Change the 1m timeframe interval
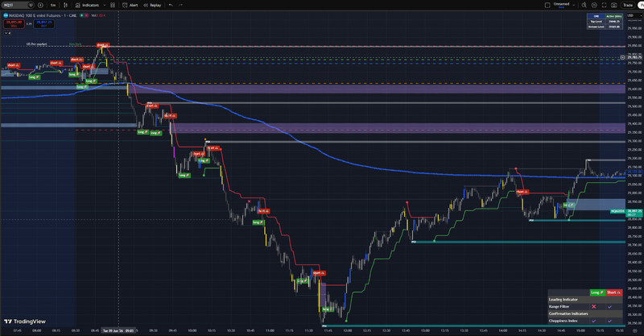The width and height of the screenshot is (644, 336). 53,5
